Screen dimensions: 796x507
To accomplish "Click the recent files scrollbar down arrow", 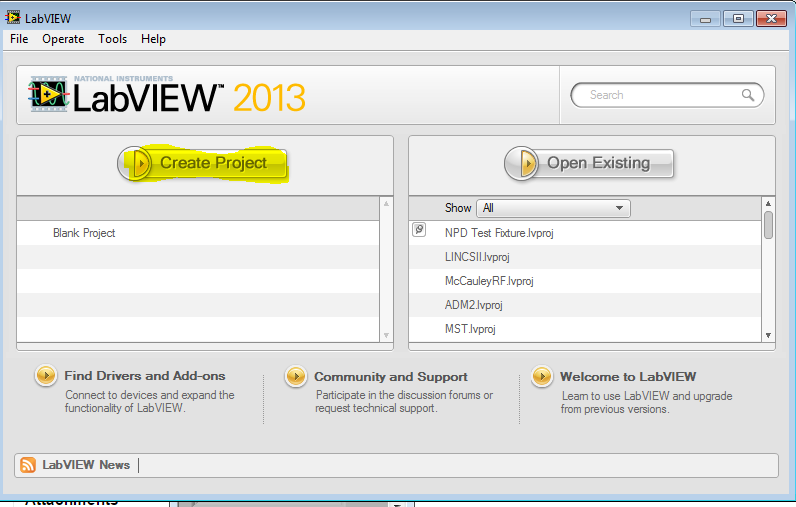I will 768,335.
